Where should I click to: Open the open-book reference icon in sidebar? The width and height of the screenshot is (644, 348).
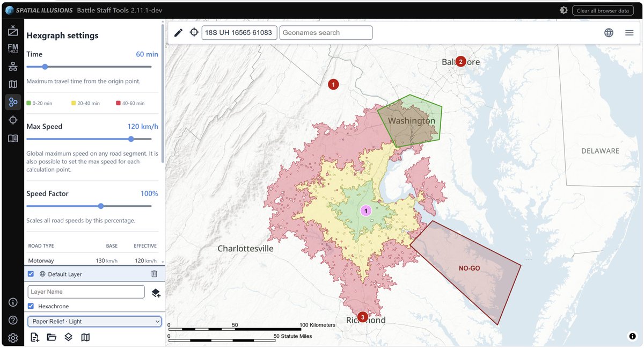coord(13,138)
